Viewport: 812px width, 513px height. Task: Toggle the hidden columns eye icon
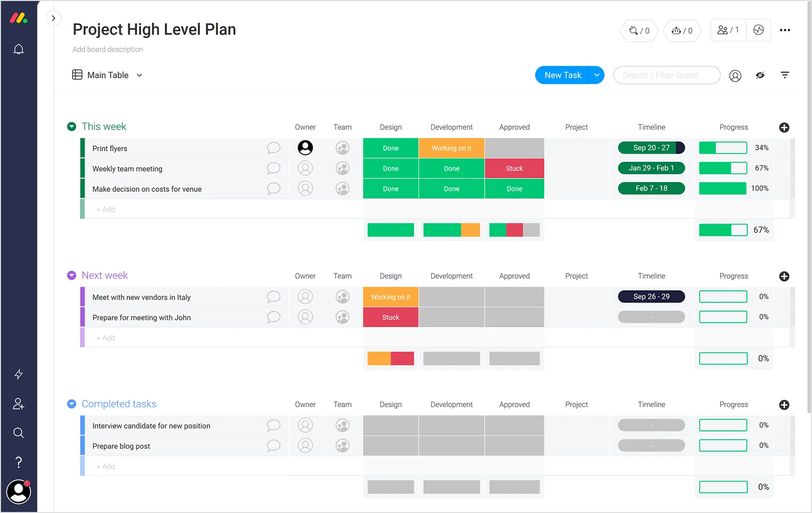click(x=760, y=75)
